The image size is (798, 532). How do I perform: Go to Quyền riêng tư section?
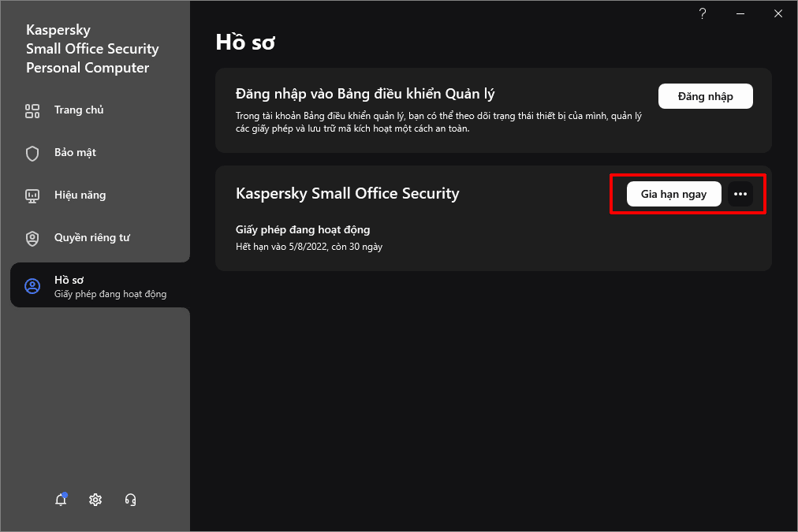[x=91, y=238]
